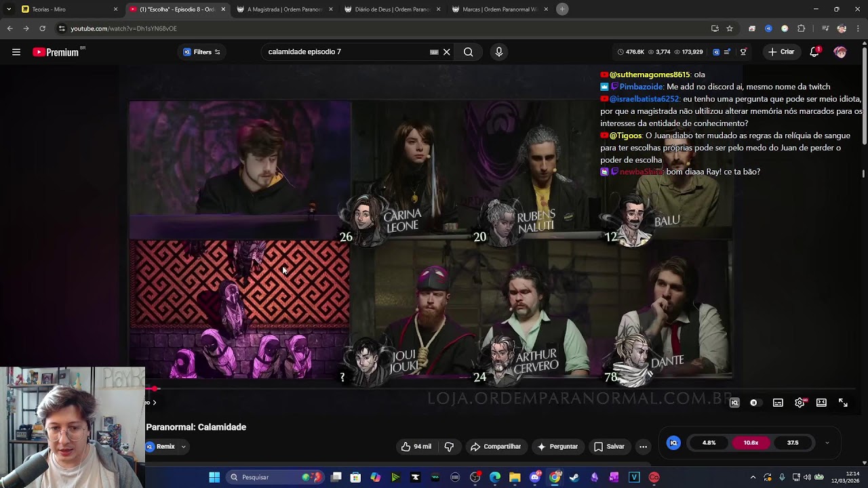Open a new browser tab
Viewport: 868px width, 488px height.
click(562, 9)
